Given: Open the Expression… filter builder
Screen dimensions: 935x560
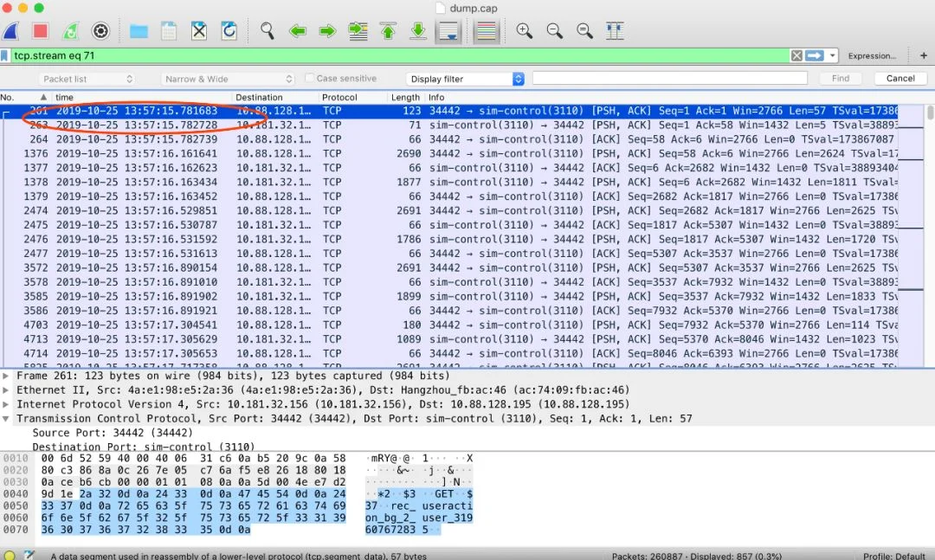Looking at the screenshot, I should (872, 55).
